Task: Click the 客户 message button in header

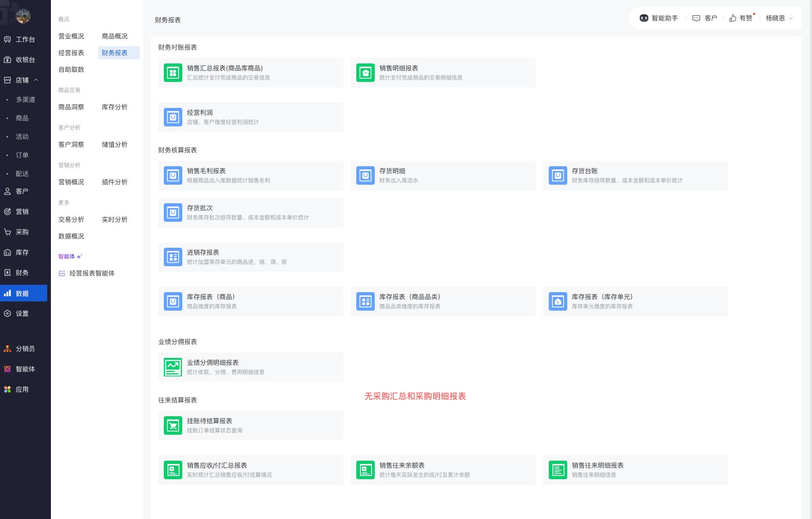Action: 705,18
